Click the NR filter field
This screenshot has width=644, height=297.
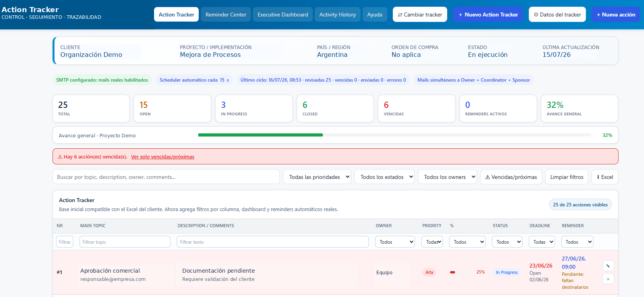coord(65,242)
